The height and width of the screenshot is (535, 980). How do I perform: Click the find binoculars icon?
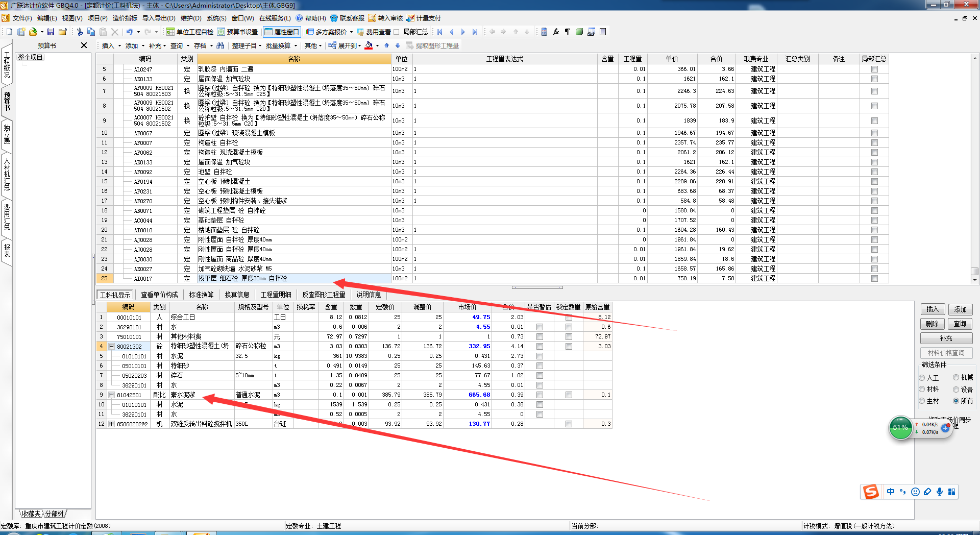(x=220, y=45)
